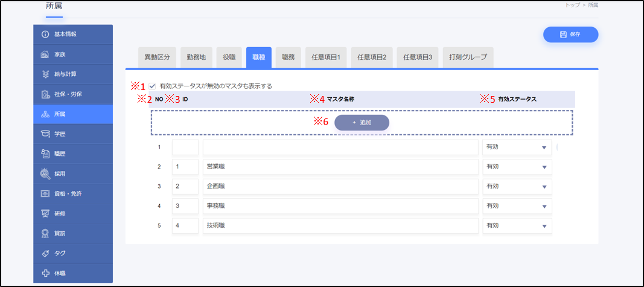Click the 家族 house icon in sidebar

coord(46,54)
